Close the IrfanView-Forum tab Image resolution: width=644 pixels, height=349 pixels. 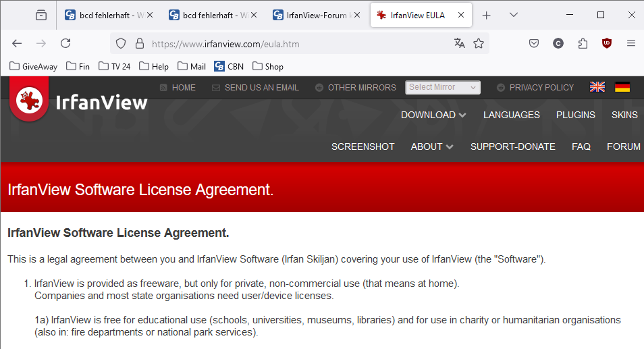point(357,16)
